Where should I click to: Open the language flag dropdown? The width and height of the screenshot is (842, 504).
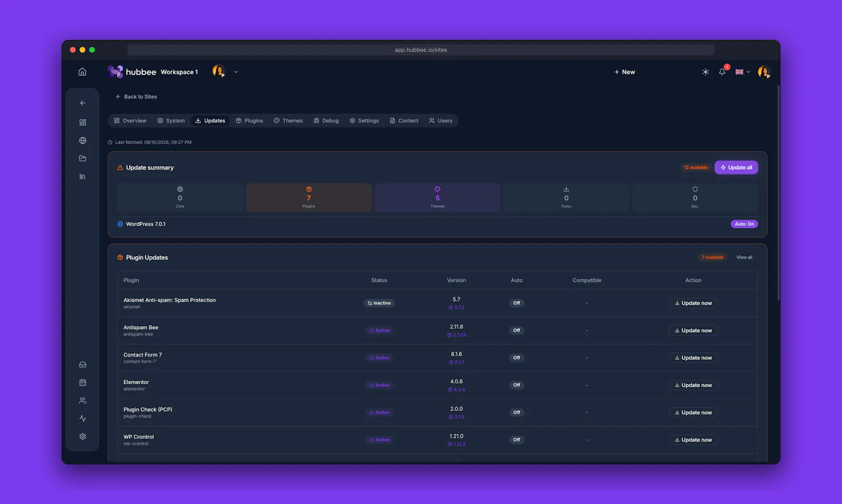coord(743,72)
